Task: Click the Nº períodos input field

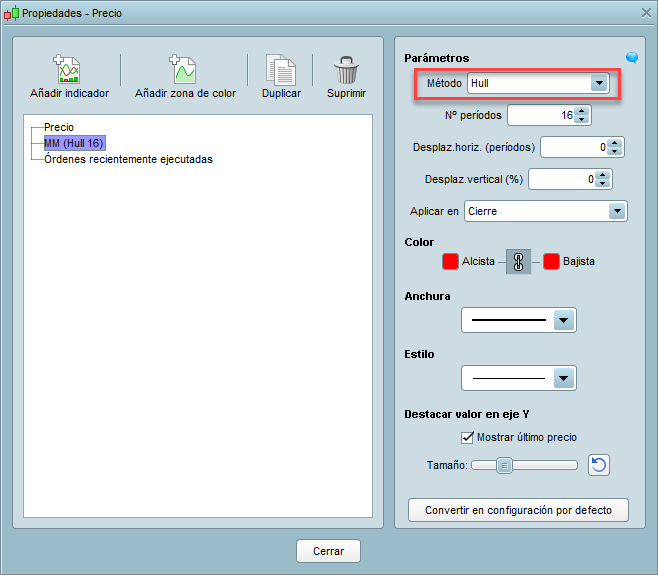Action: tap(540, 116)
